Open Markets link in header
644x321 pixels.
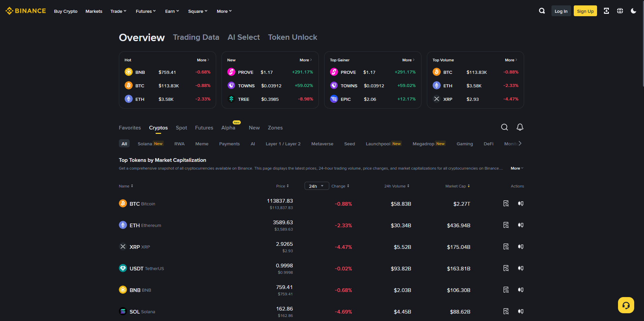click(x=94, y=11)
